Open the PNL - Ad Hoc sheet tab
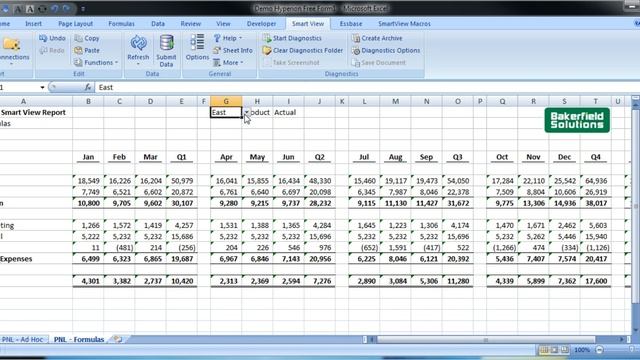This screenshot has height=360, width=640. point(23,339)
